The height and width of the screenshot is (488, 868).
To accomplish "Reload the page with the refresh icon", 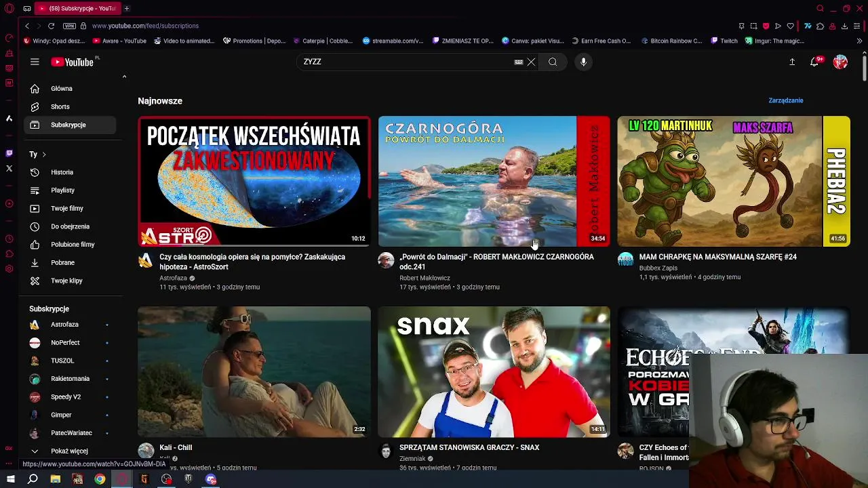I will [x=51, y=26].
